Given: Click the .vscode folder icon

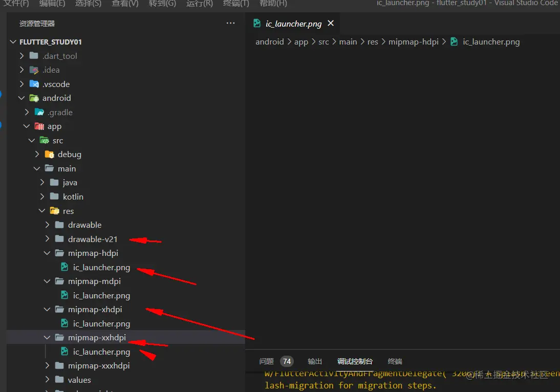Looking at the screenshot, I should point(34,84).
